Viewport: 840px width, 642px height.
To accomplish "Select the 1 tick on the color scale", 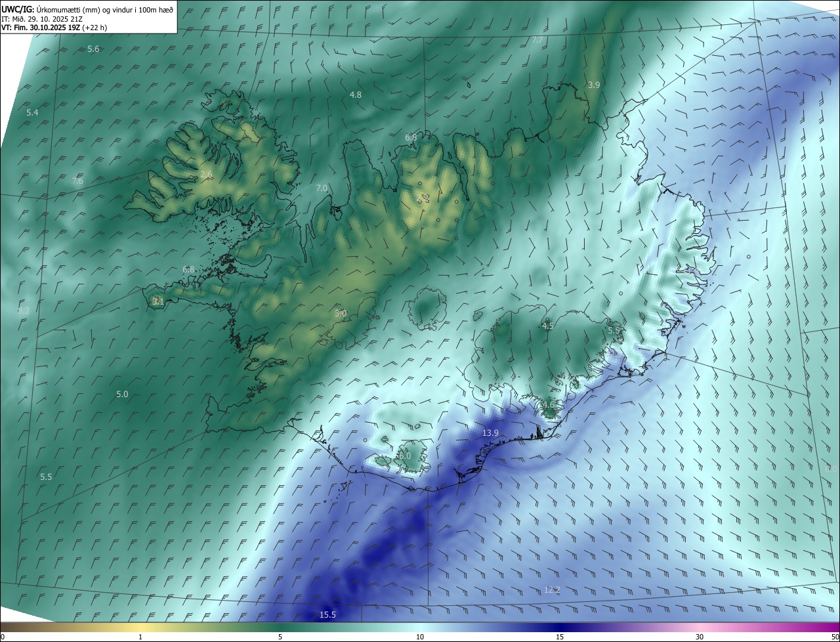I will [140, 637].
